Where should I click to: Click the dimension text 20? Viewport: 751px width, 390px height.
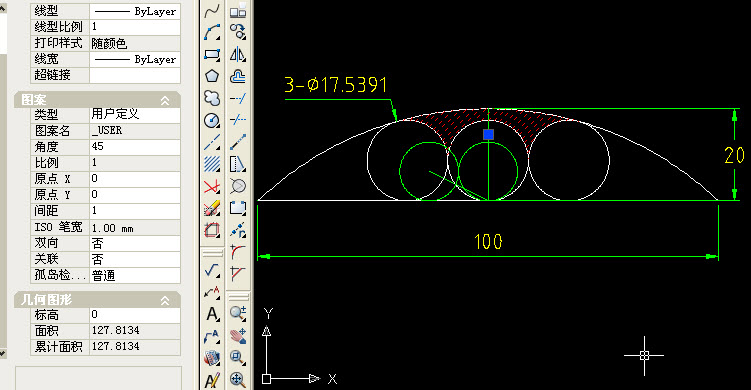[x=734, y=155]
